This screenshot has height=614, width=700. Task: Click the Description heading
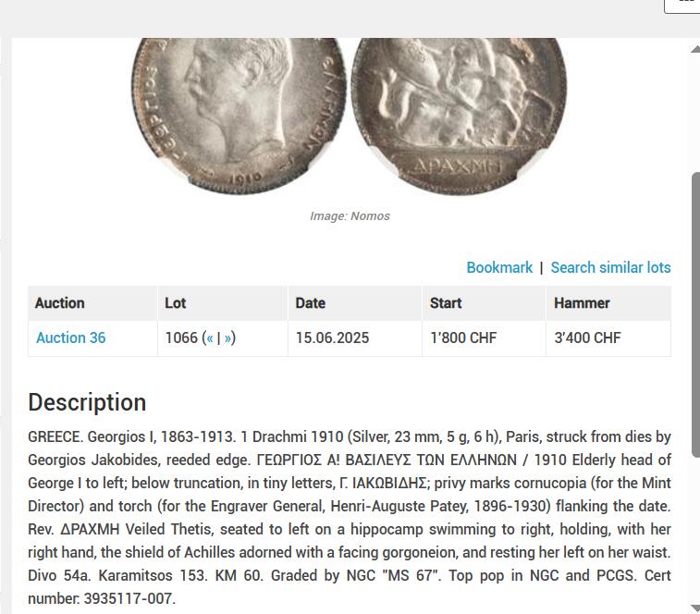(x=87, y=402)
